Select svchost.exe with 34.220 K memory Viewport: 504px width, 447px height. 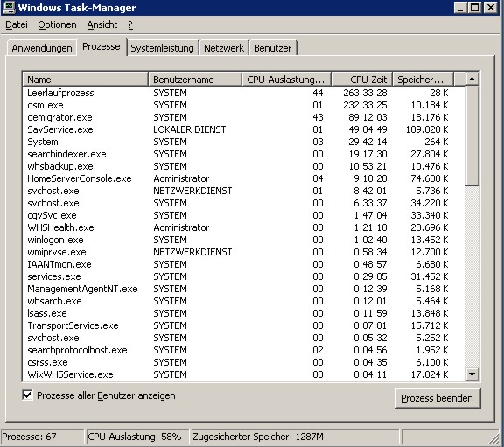click(243, 203)
